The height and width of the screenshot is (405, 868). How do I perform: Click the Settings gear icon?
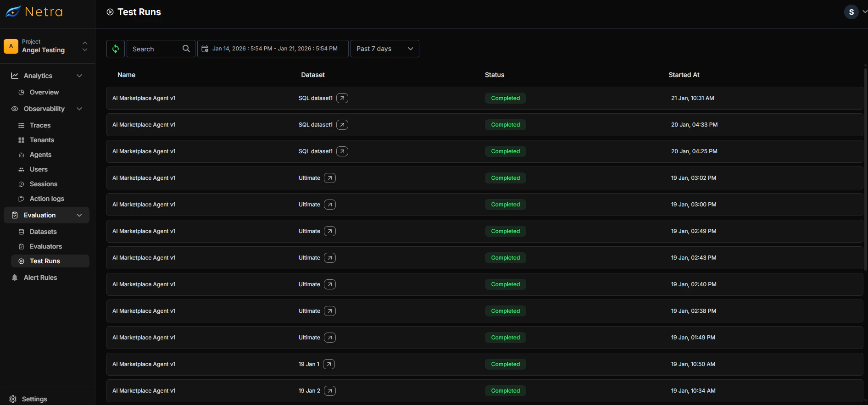pos(13,399)
